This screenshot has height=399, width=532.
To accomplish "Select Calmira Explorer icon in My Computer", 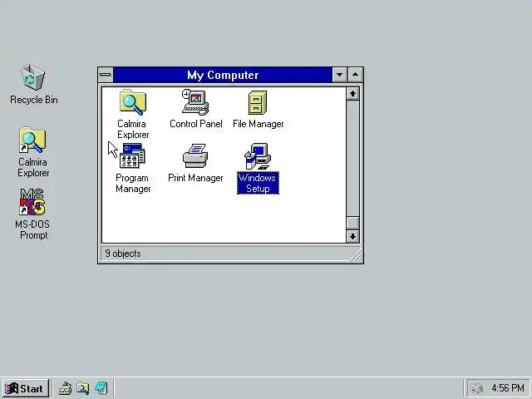I will click(133, 101).
